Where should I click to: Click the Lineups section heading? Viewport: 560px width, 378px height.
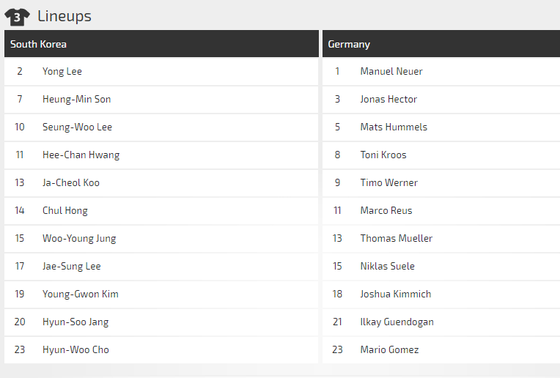click(x=64, y=16)
